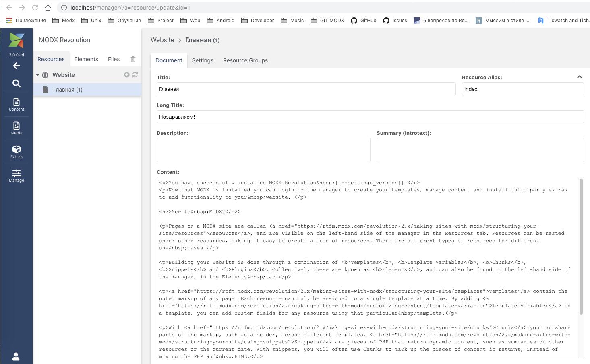Collapse the Website tree node
This screenshot has height=364, width=590.
pos(37,75)
